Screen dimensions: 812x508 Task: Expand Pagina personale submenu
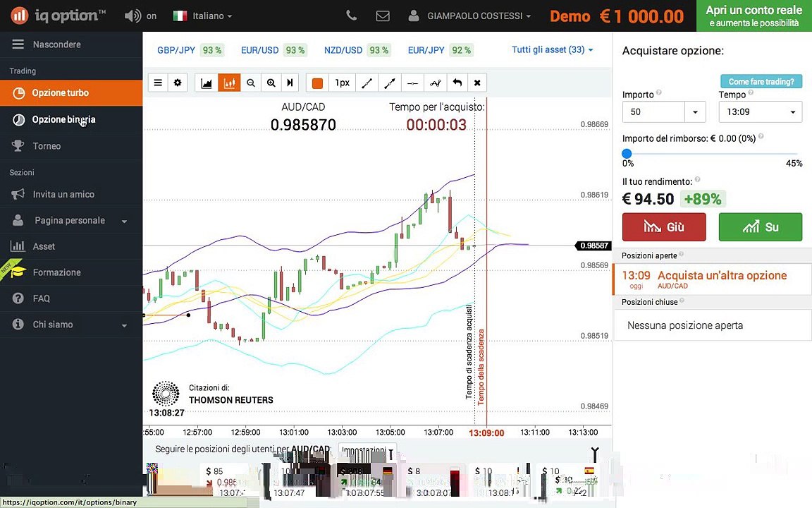71,221
